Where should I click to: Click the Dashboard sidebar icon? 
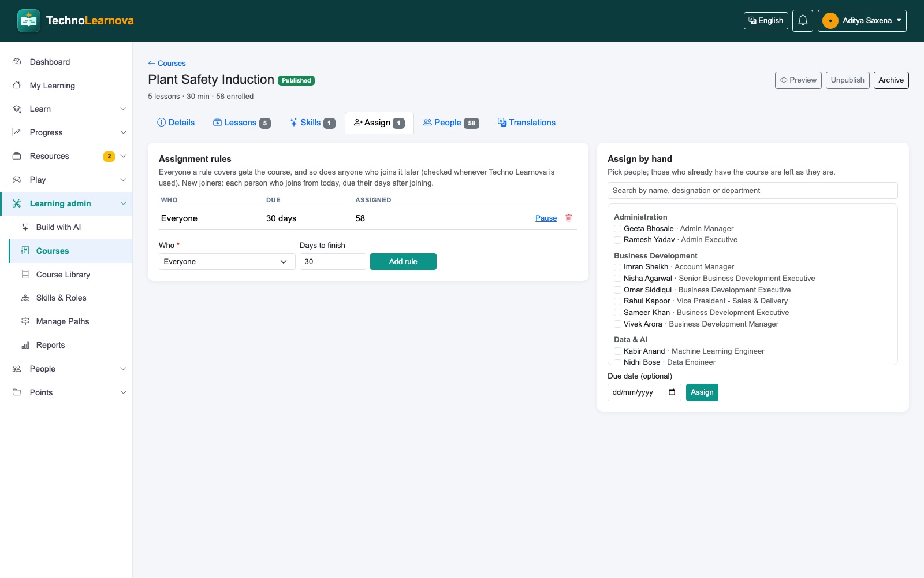click(17, 62)
